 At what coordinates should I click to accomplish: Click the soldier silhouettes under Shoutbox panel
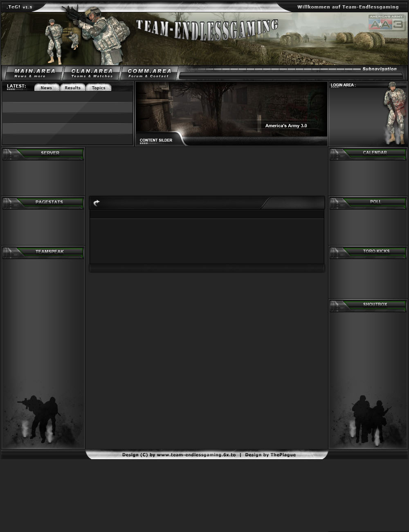point(371,418)
